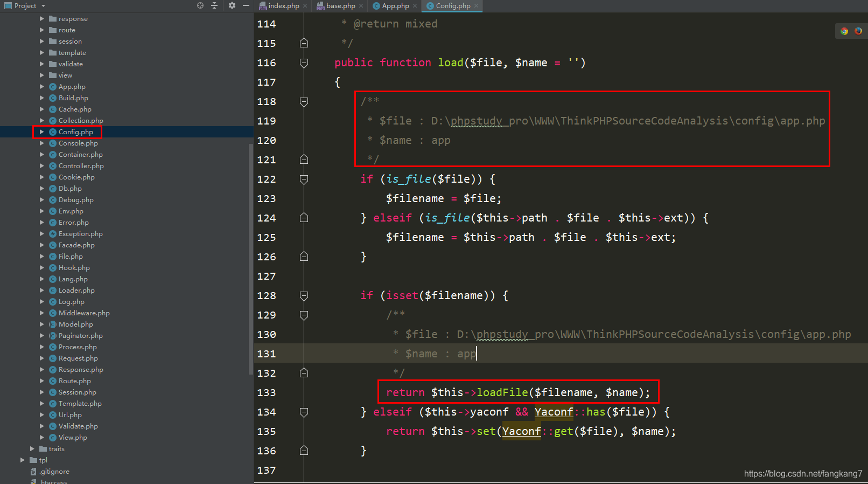
Task: Click the abstract class icon beside Model.php
Action: click(x=53, y=324)
